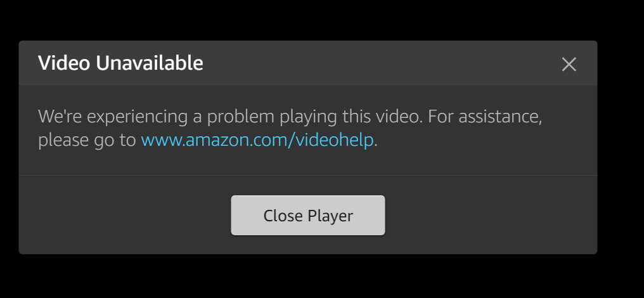Click the error message text paragraph
The width and height of the screenshot is (644, 298).
point(290,128)
